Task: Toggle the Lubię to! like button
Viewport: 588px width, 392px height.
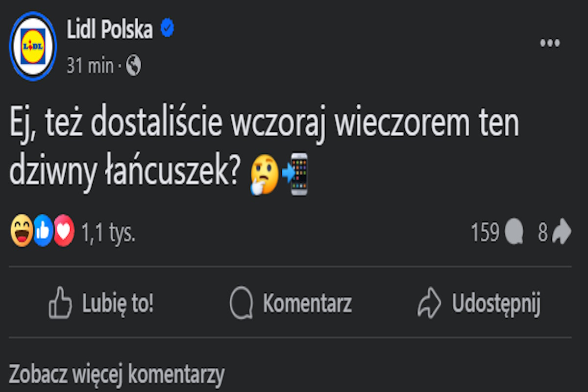Action: [x=101, y=303]
